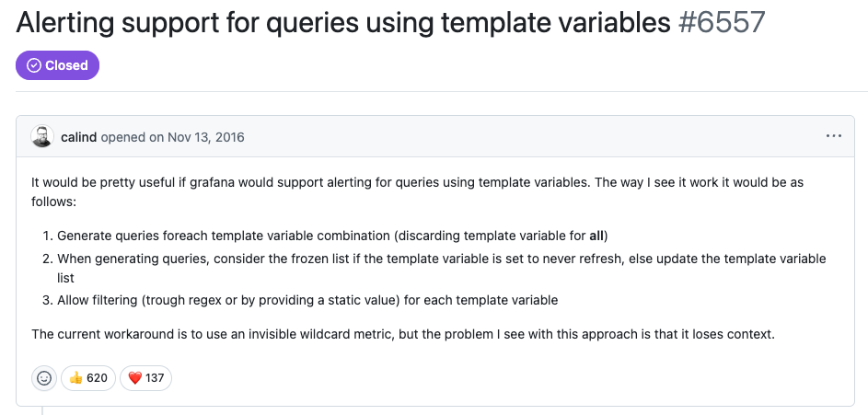Click the add reaction smiley icon
The height and width of the screenshot is (415, 868).
point(44,378)
